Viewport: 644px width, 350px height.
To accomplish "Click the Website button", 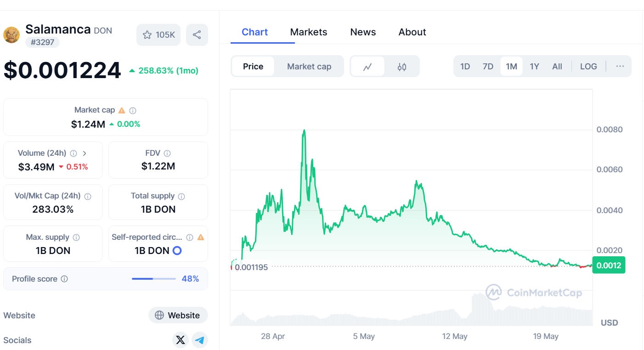I will pos(178,316).
